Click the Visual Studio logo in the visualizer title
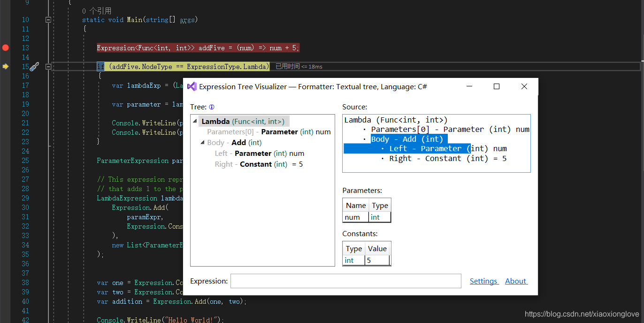Viewport: 644px width, 323px height. tap(192, 86)
